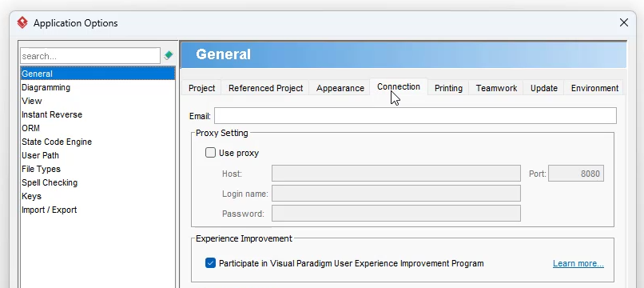The width and height of the screenshot is (644, 288).
Task: Select the Connection tab
Action: [399, 87]
